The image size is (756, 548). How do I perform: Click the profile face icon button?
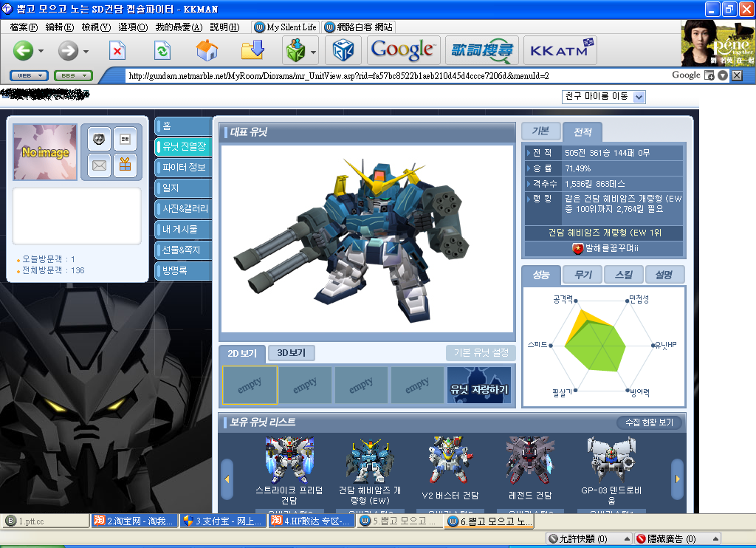99,140
